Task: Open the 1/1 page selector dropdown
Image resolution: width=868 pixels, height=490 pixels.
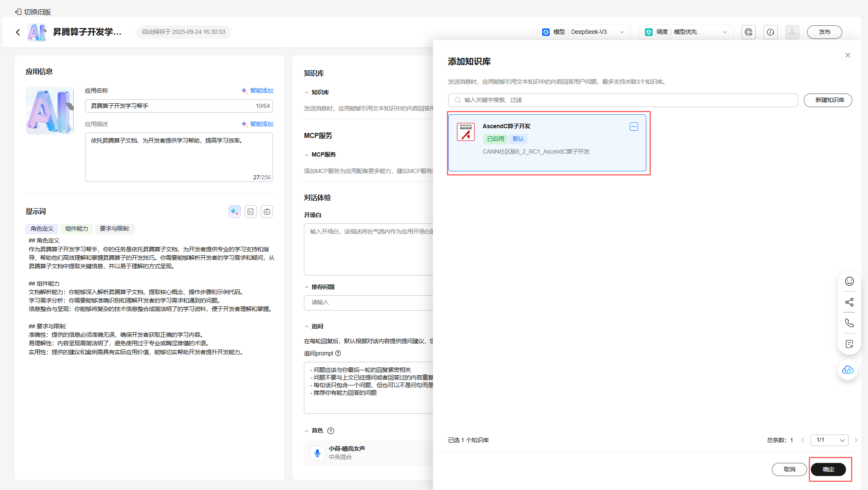Action: (x=829, y=440)
